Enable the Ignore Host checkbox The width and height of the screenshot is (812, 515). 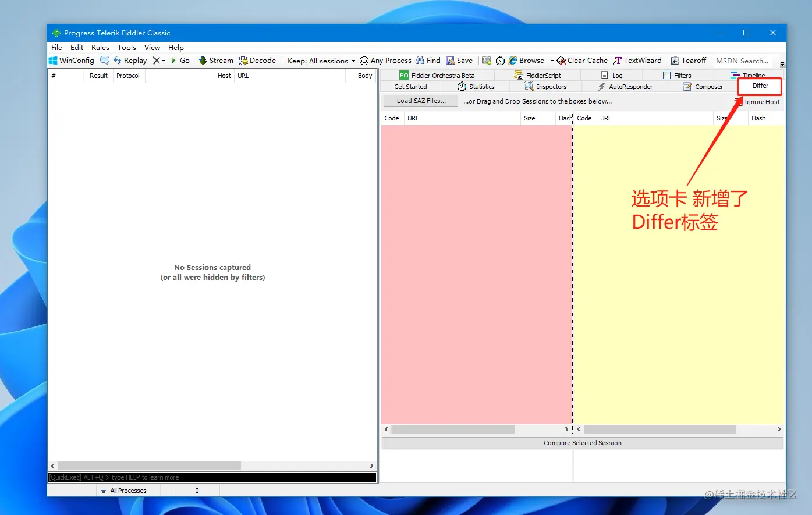[x=739, y=102]
